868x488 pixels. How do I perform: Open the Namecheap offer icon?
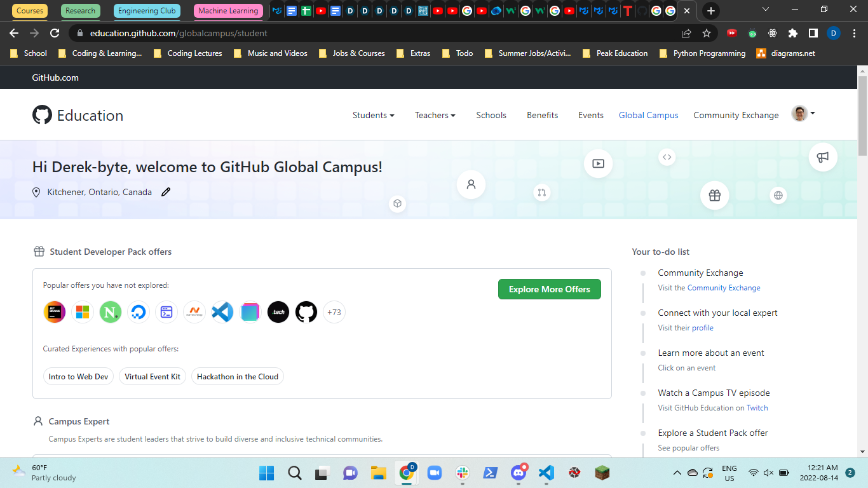194,312
